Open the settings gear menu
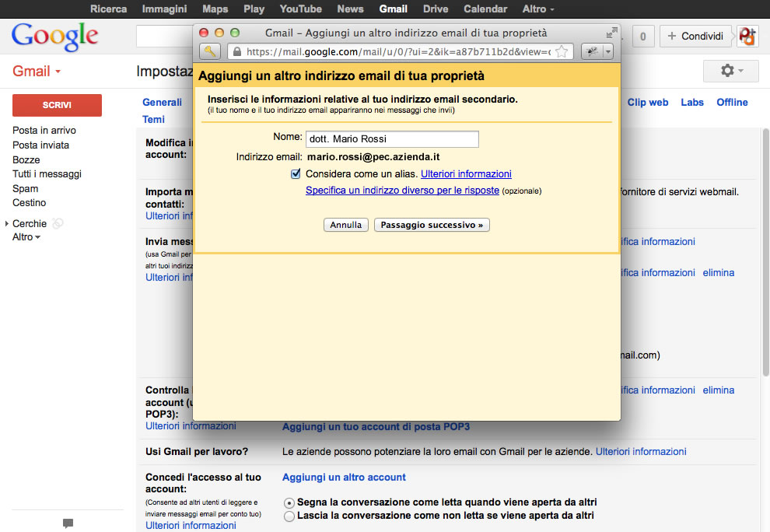 pos(730,71)
